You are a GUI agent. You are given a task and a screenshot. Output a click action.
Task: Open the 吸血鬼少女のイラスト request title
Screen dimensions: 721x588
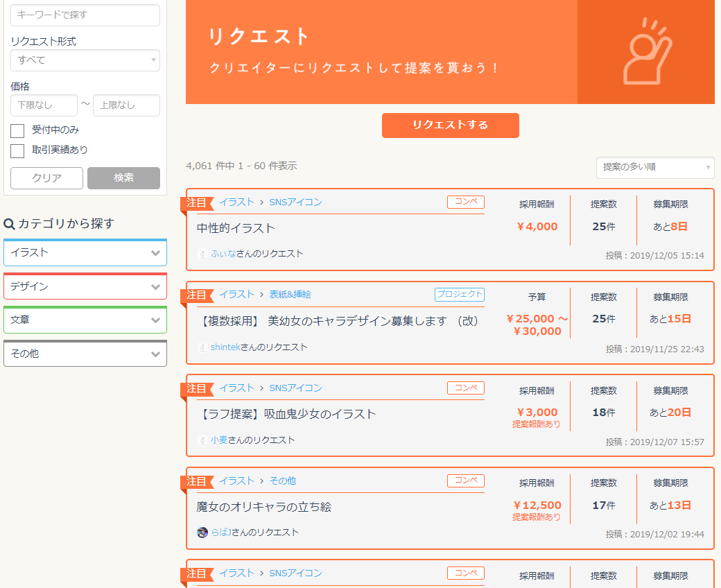click(286, 414)
